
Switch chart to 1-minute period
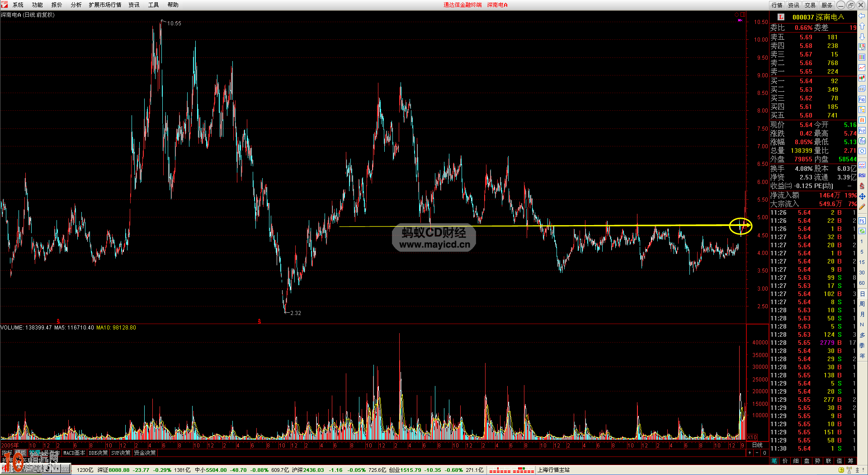tap(862, 242)
